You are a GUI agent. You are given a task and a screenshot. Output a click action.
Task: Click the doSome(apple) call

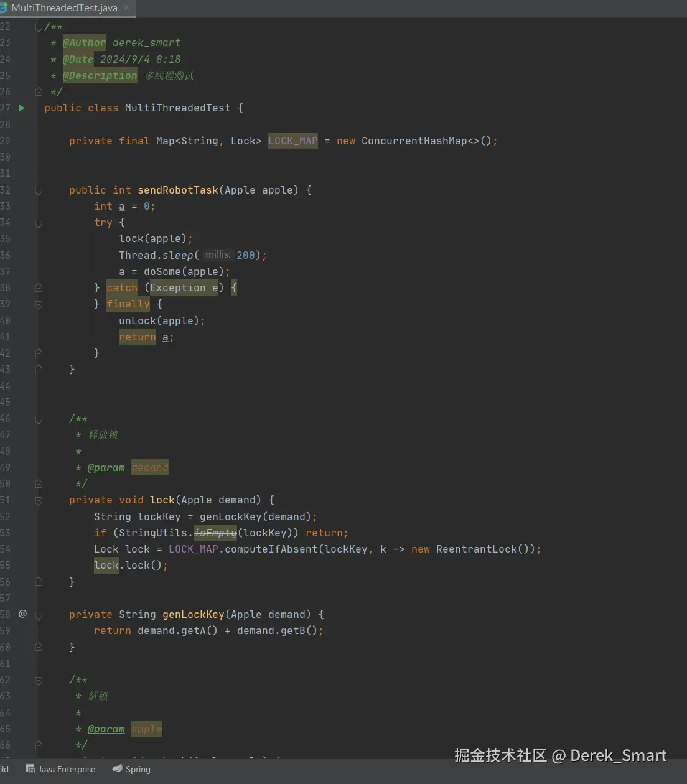(x=184, y=271)
